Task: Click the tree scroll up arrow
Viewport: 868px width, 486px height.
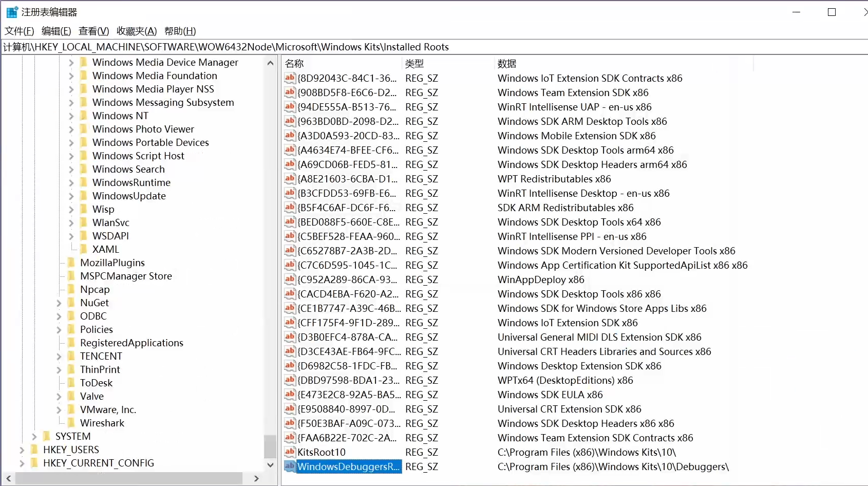Action: (270, 63)
